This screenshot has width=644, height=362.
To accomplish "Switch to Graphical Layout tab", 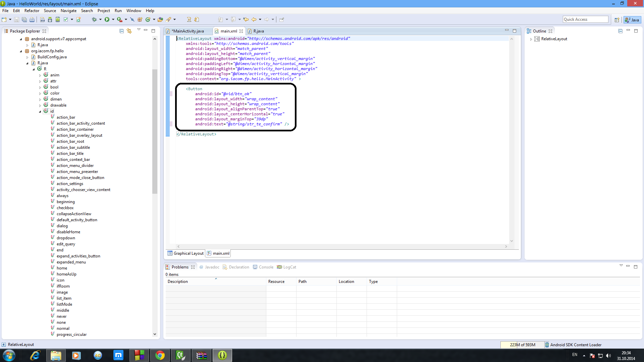I will 185,253.
